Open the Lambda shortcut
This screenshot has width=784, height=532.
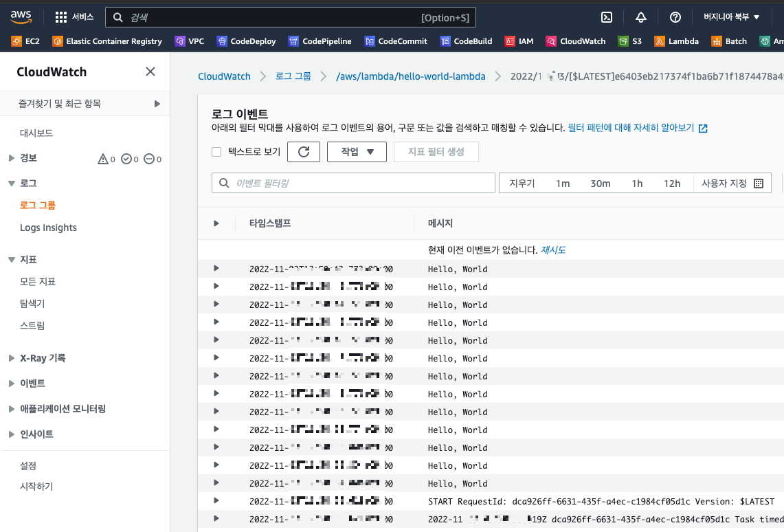click(x=677, y=41)
